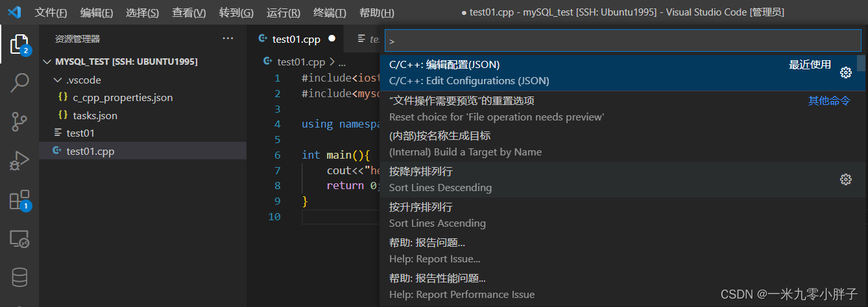This screenshot has width=868, height=307.
Task: Configure keybinding gear for Sort Lines Descending
Action: 845,179
